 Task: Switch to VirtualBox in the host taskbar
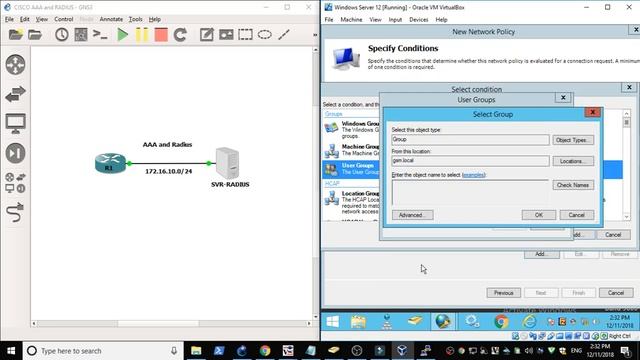point(402,351)
